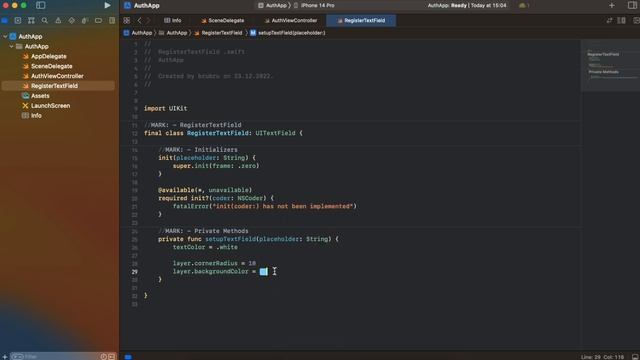The height and width of the screenshot is (360, 640).
Task: Toggle the inspectors panel on the right
Action: 632,5
